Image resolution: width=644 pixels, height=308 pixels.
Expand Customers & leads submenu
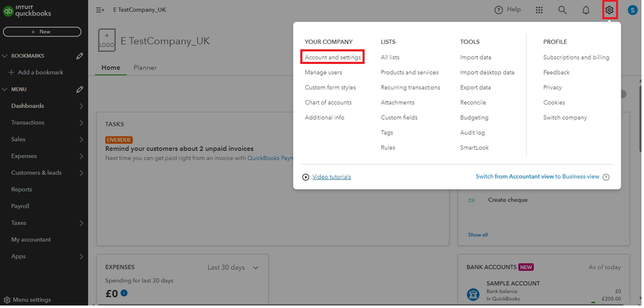click(x=81, y=173)
